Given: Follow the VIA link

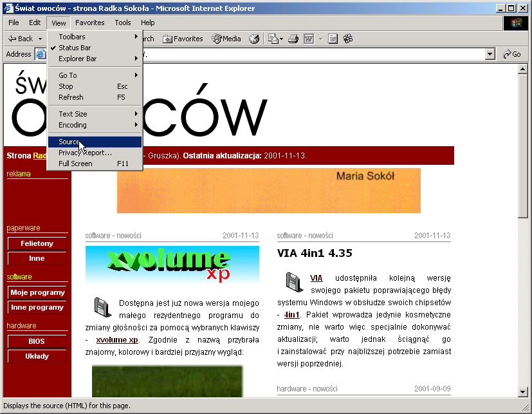Looking at the screenshot, I should click(316, 278).
